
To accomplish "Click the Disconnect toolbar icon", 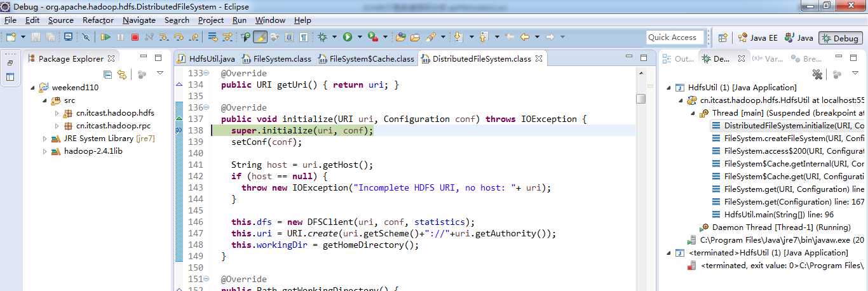I will [149, 37].
